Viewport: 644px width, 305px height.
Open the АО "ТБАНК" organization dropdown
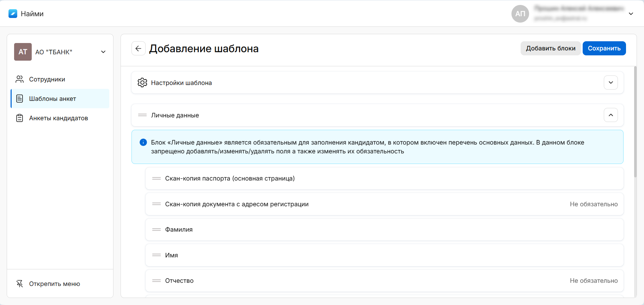pyautogui.click(x=103, y=52)
